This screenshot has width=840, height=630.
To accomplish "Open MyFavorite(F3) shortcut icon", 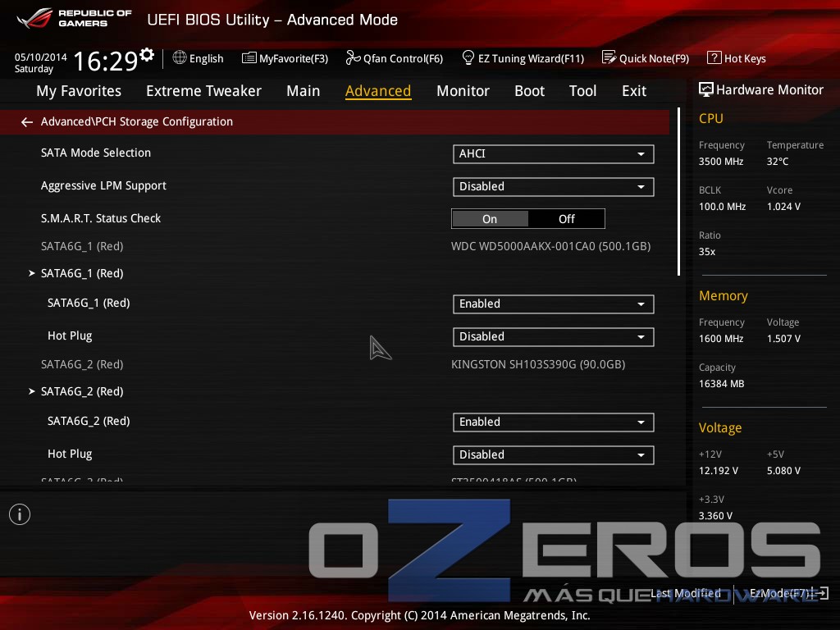I will click(x=249, y=58).
